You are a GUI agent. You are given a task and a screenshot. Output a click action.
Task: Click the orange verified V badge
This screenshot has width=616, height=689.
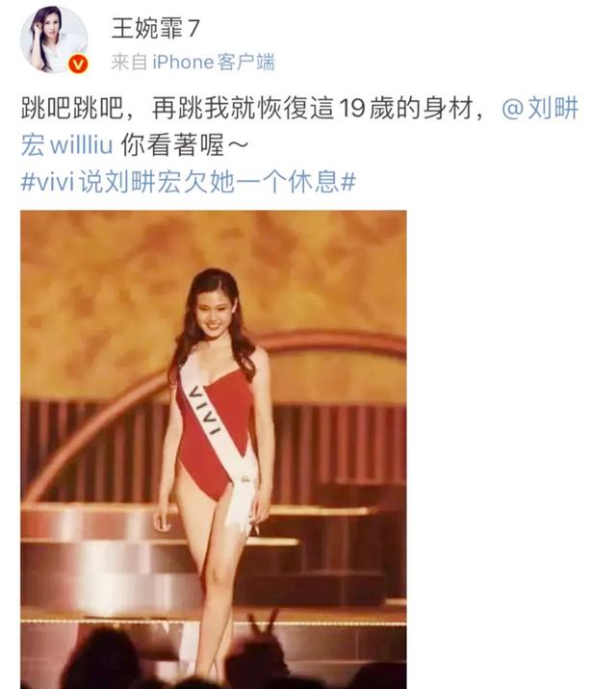pos(78,64)
